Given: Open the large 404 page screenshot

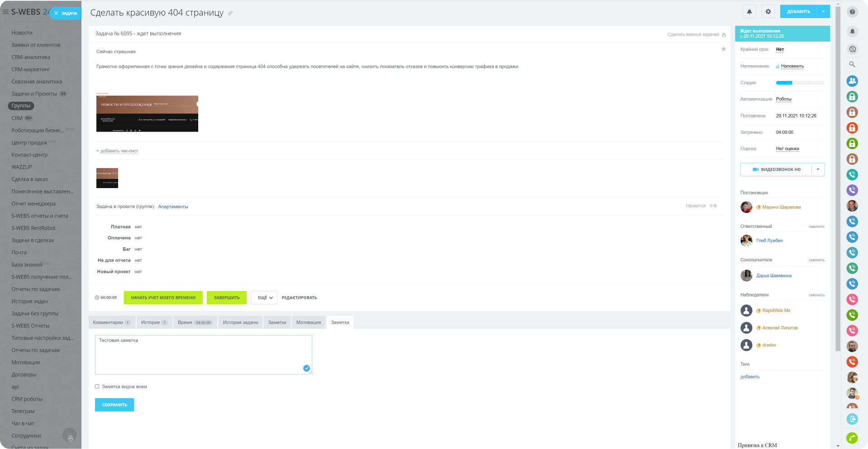Looking at the screenshot, I should tap(147, 113).
